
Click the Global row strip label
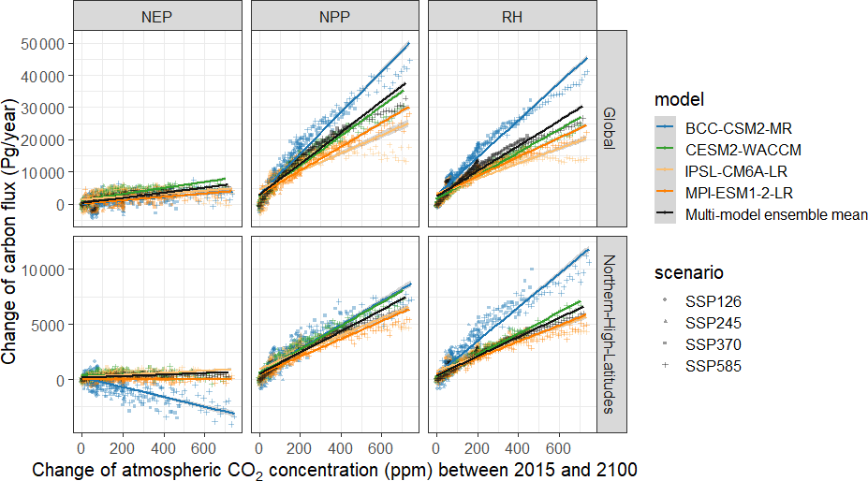tap(611, 128)
